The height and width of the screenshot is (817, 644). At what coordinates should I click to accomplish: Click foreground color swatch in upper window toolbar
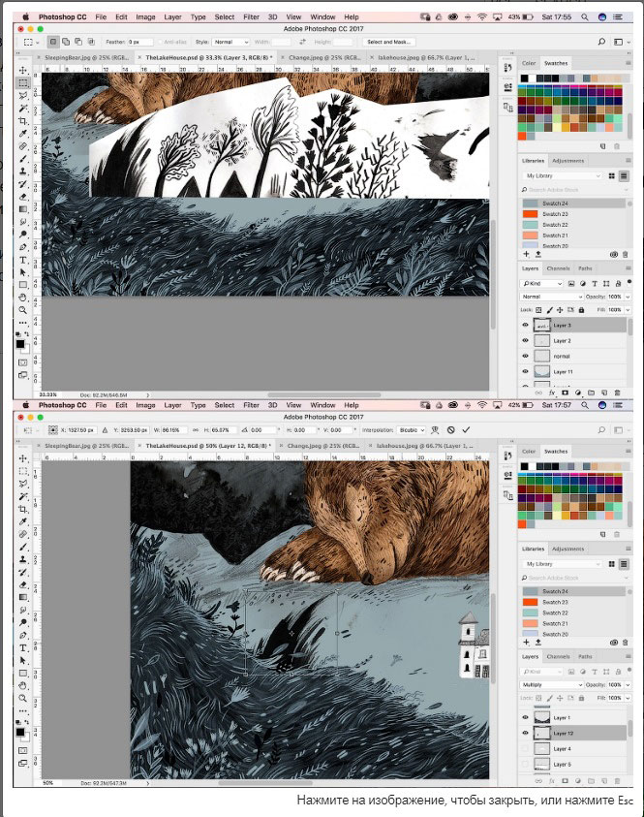(19, 344)
